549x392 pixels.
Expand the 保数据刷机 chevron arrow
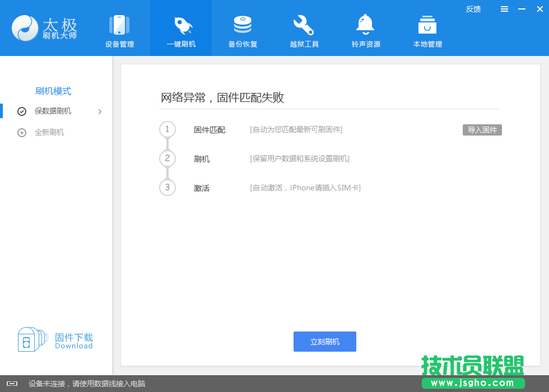tap(100, 111)
